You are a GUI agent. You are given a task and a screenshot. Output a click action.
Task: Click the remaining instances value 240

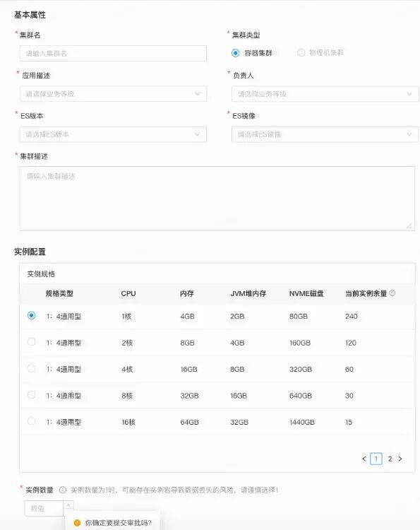point(351,317)
